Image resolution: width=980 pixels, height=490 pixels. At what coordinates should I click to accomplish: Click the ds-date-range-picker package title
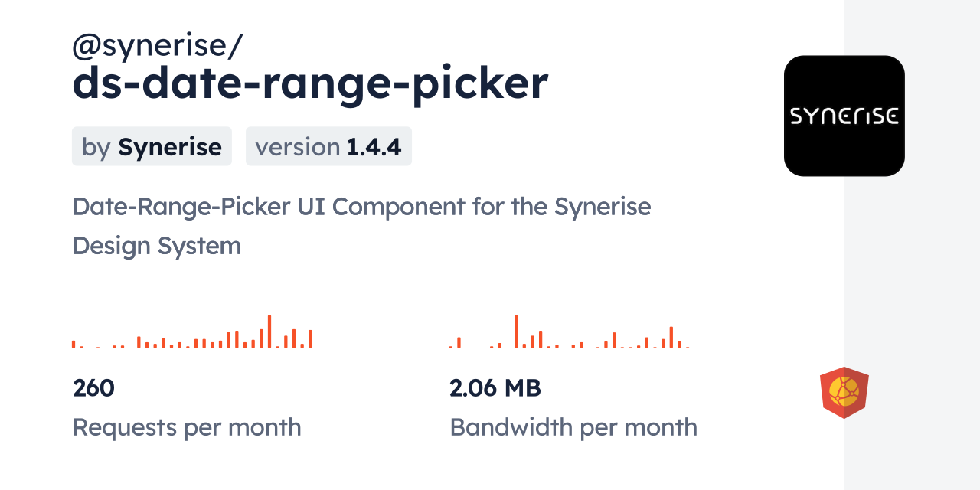(309, 83)
